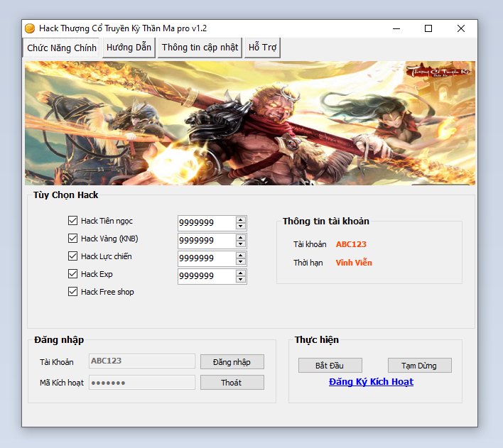Increase Hack Tiên ngọc value with up arrow

(x=241, y=219)
